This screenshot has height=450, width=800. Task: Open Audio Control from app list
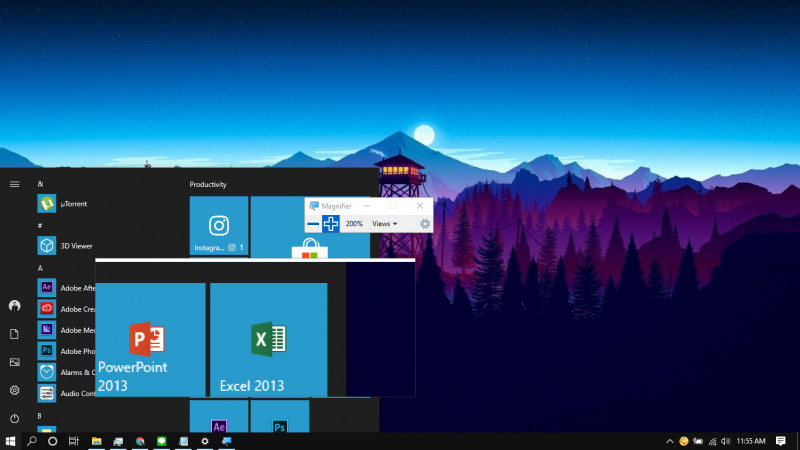pos(66,393)
